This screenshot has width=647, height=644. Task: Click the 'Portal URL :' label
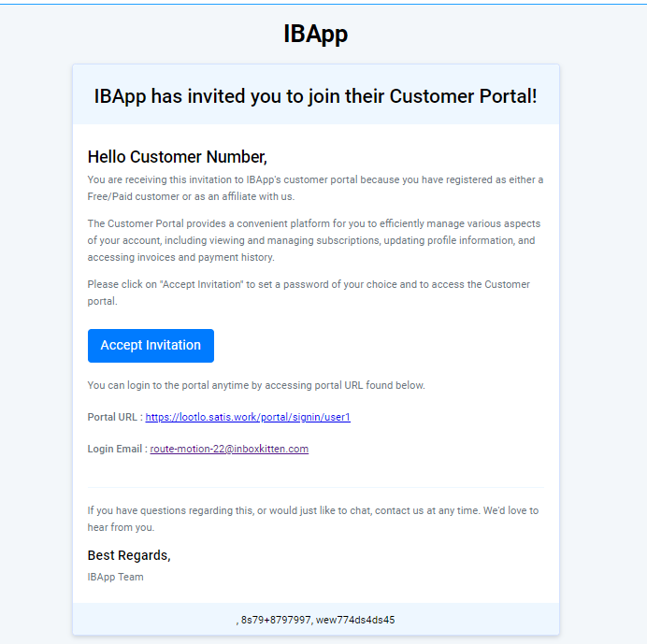(x=115, y=417)
